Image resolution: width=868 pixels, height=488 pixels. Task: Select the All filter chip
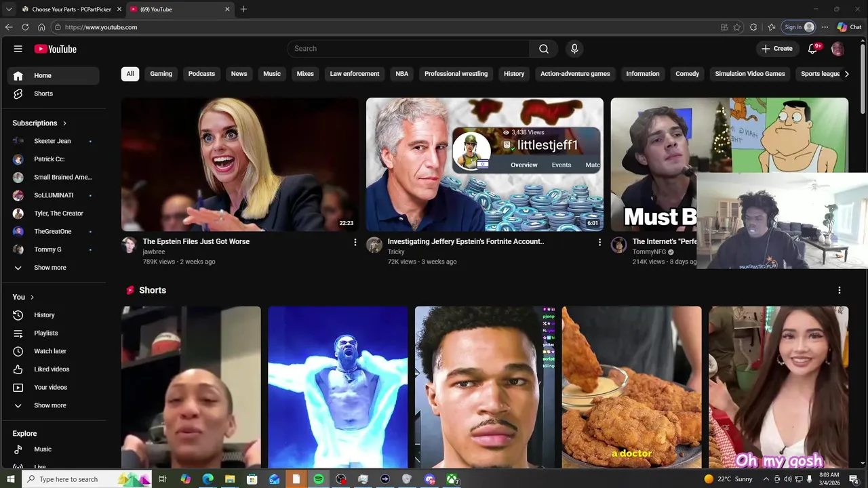pos(130,74)
